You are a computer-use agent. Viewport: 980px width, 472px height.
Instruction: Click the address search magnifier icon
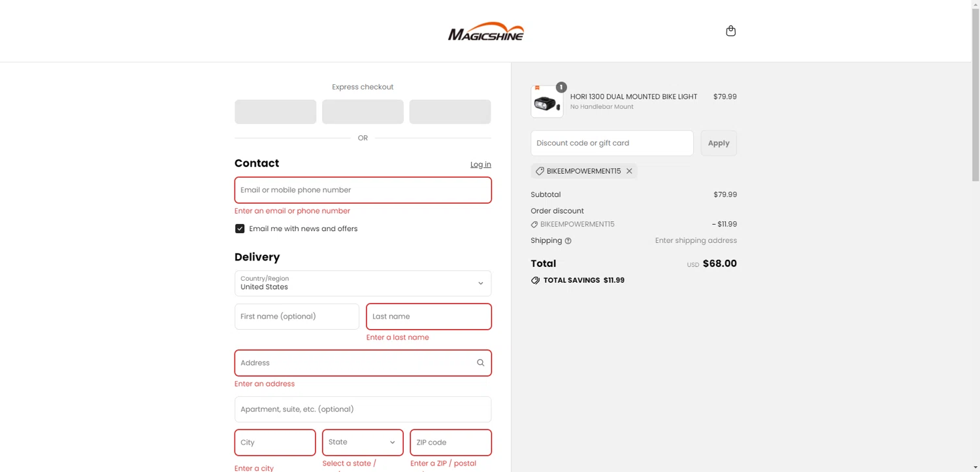pyautogui.click(x=480, y=363)
